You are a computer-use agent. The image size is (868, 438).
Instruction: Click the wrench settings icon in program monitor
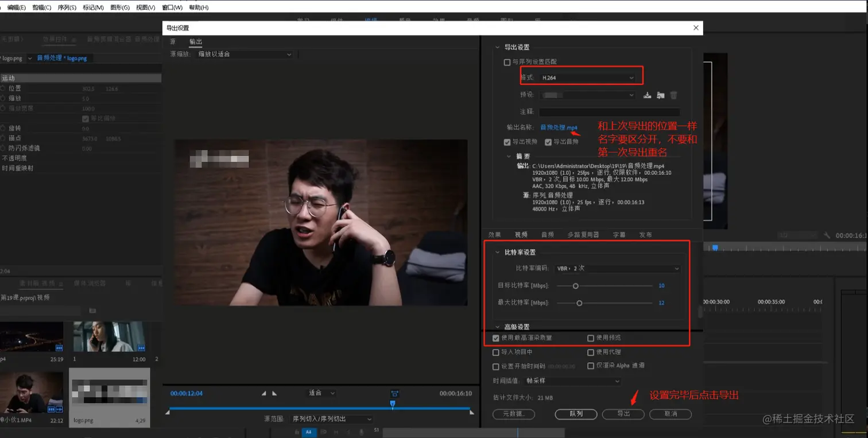(827, 235)
